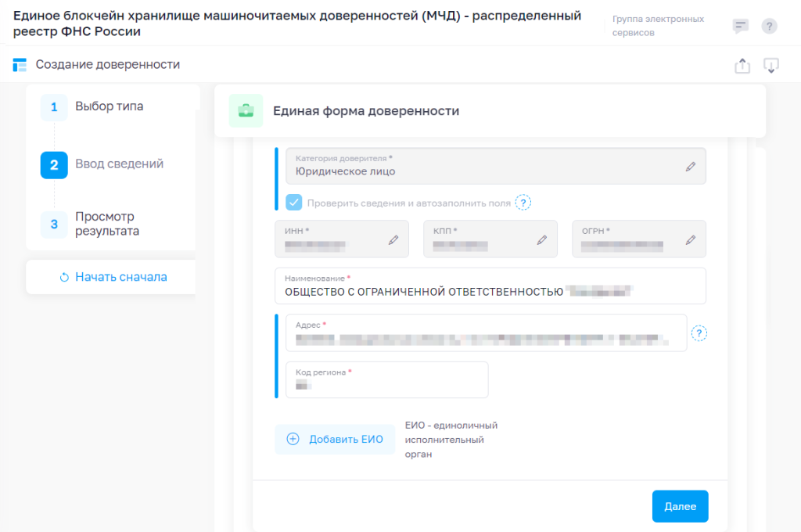
Task: Click the download arrow icon in the toolbar
Action: click(x=770, y=66)
